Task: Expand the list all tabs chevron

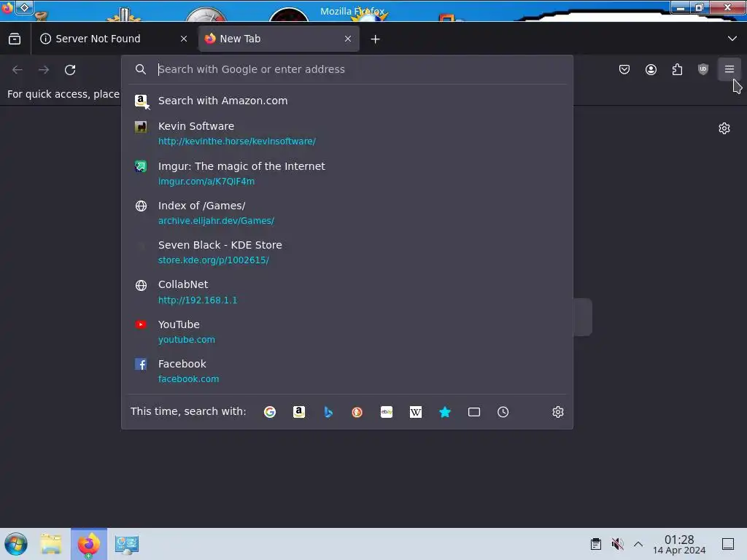Action: pos(732,39)
